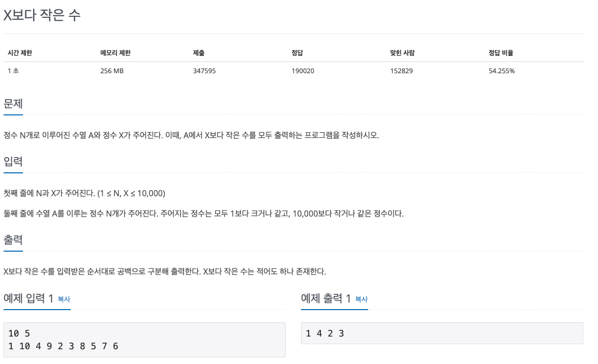Click the 예제 출력 1 heading
Screen dimensions: 598x364
pos(324,299)
